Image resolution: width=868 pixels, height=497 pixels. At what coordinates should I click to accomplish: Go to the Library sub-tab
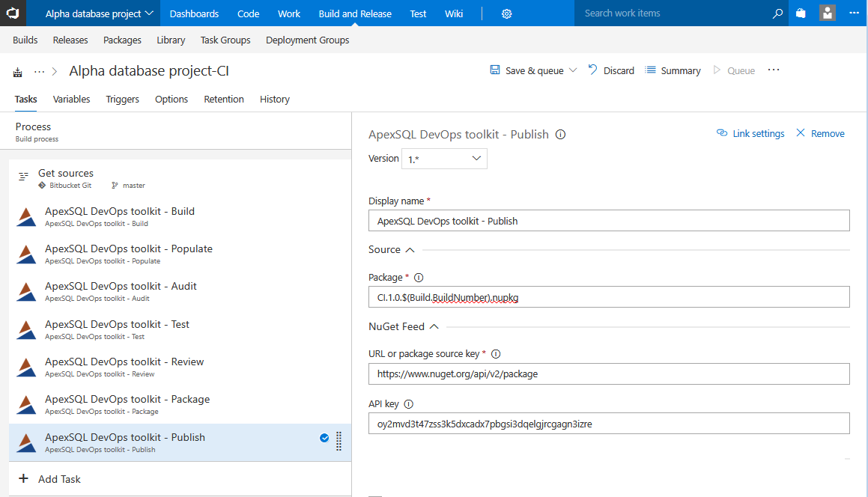(x=171, y=40)
